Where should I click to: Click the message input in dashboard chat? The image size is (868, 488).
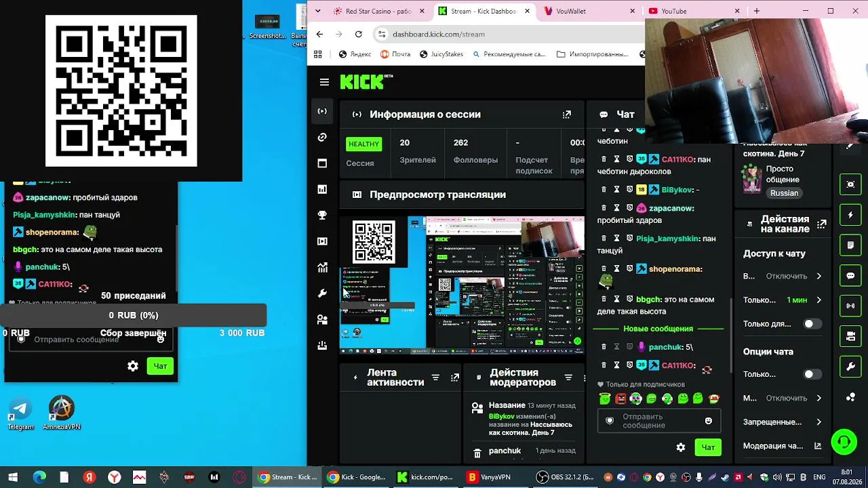[658, 421]
